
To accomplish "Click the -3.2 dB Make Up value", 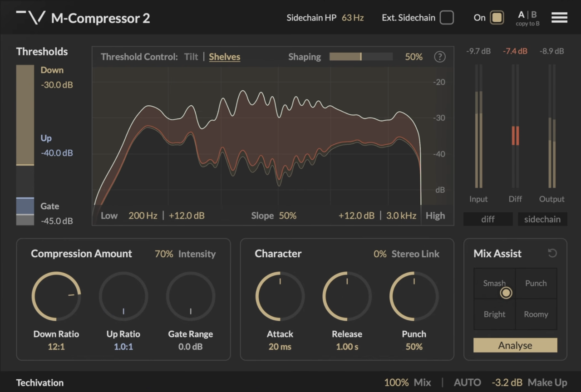I will point(507,382).
